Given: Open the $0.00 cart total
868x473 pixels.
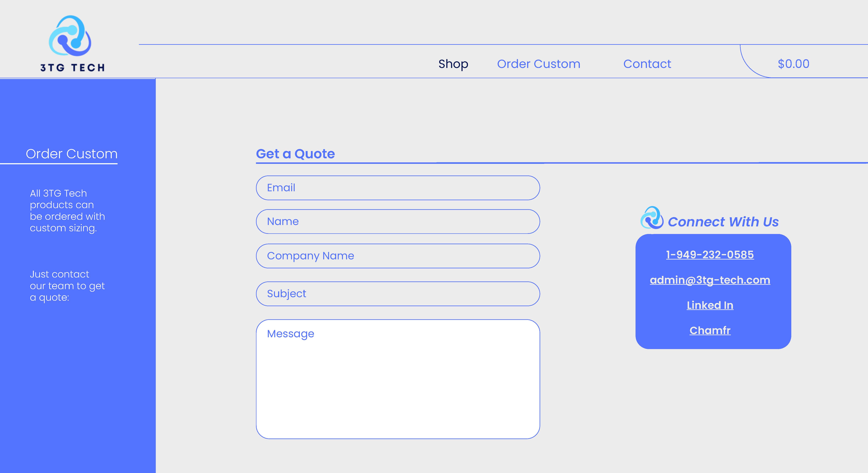Looking at the screenshot, I should (793, 64).
